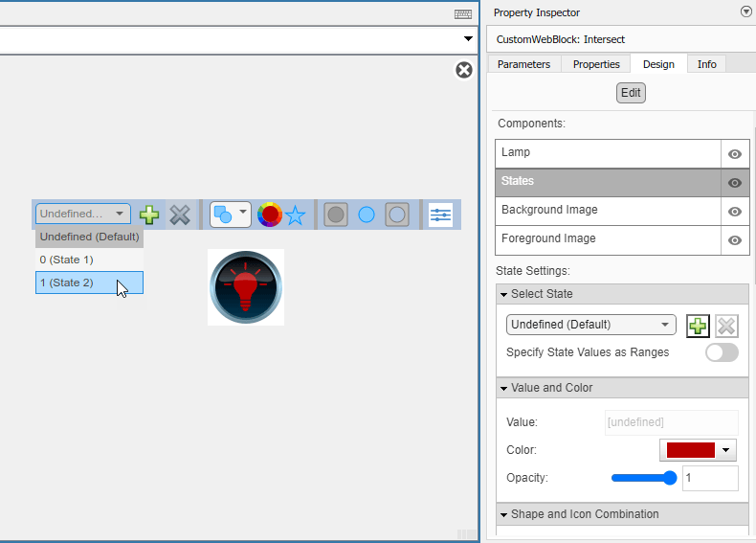This screenshot has height=543, width=756.
Task: Switch to the Parameters tab
Action: pos(523,64)
